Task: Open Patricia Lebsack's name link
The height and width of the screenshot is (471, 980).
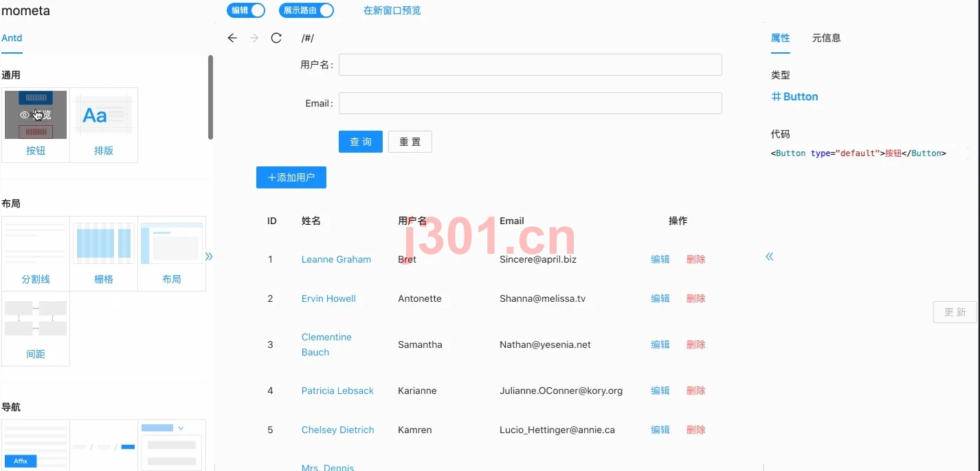Action: pos(337,391)
